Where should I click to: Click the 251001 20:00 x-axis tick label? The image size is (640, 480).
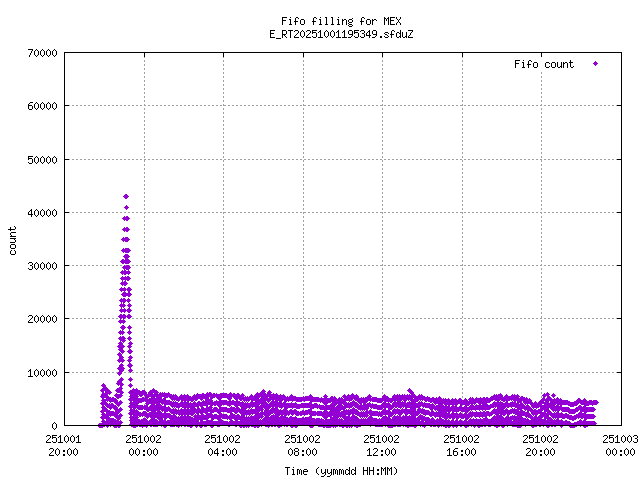pyautogui.click(x=64, y=444)
